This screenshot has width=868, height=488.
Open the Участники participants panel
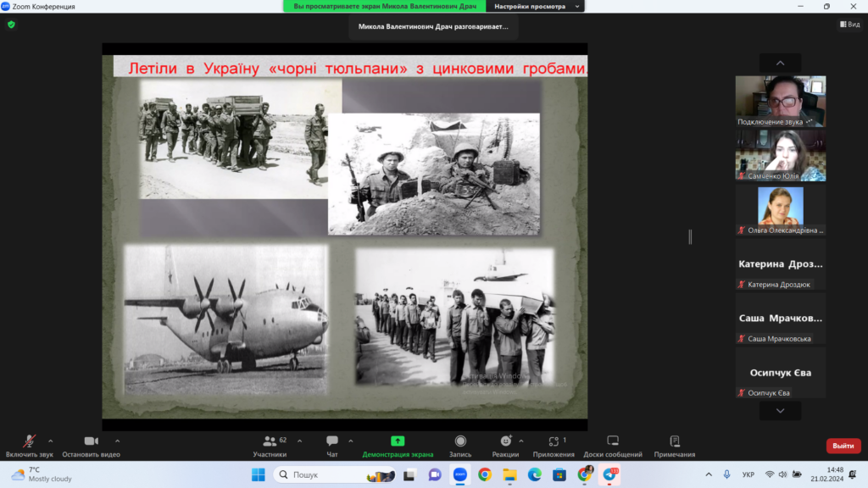point(270,441)
